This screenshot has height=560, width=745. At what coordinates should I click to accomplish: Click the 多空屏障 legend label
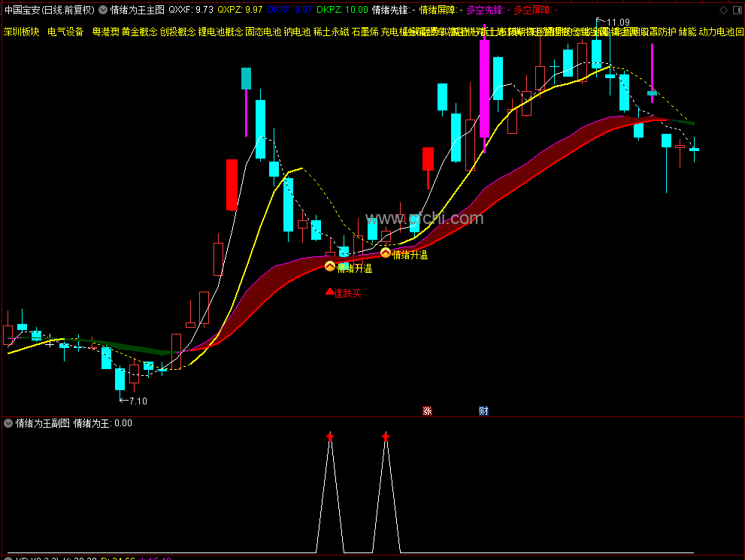tap(535, 10)
